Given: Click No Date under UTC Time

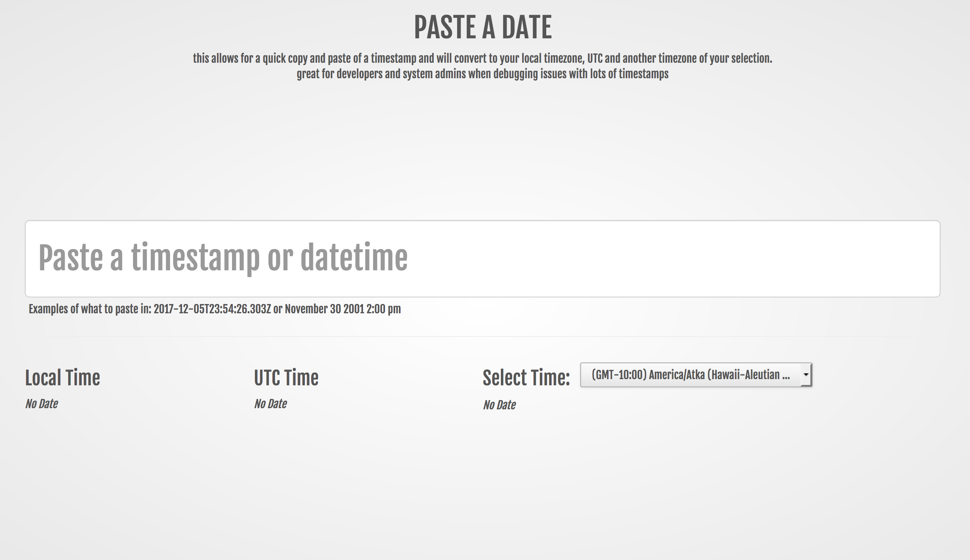Looking at the screenshot, I should (270, 404).
